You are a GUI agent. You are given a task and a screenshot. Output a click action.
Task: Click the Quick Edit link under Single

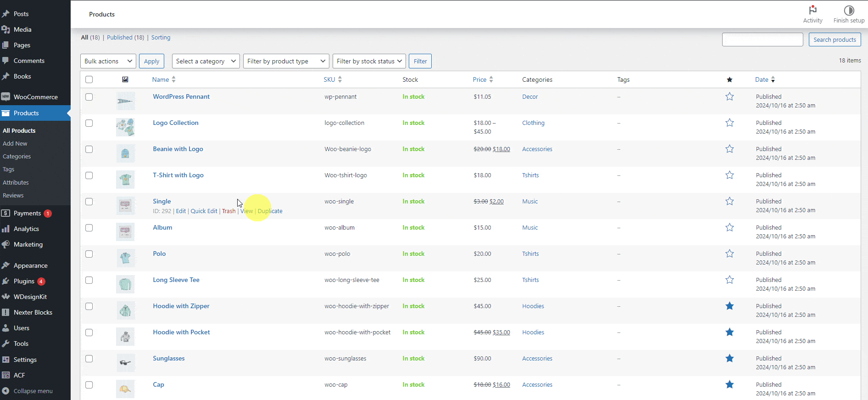click(x=204, y=211)
